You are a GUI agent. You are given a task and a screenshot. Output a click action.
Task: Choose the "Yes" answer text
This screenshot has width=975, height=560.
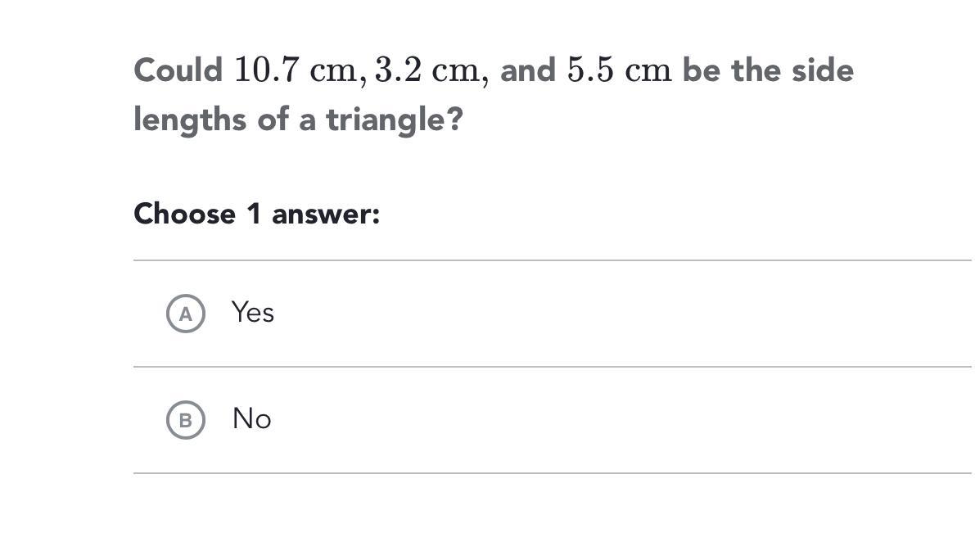click(x=252, y=313)
